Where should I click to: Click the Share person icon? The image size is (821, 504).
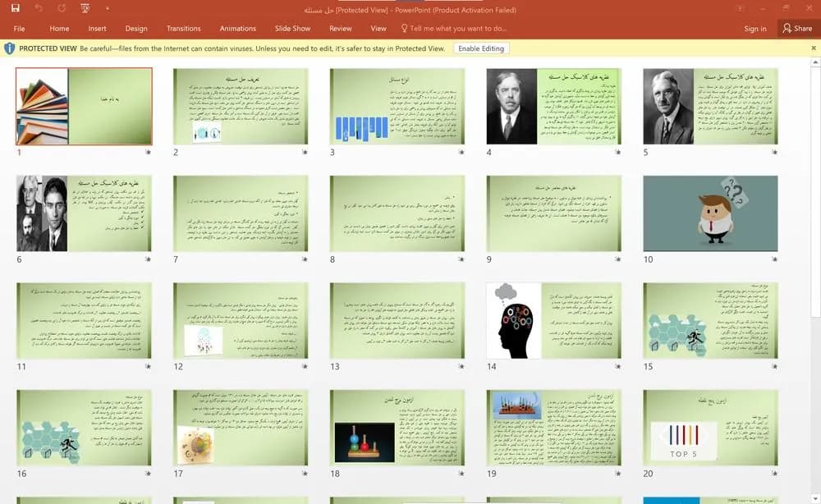[787, 28]
